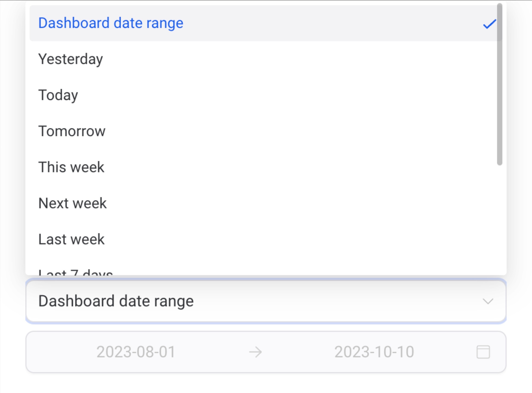The width and height of the screenshot is (532, 393).
Task: Pick the Last week option
Action: tap(71, 239)
